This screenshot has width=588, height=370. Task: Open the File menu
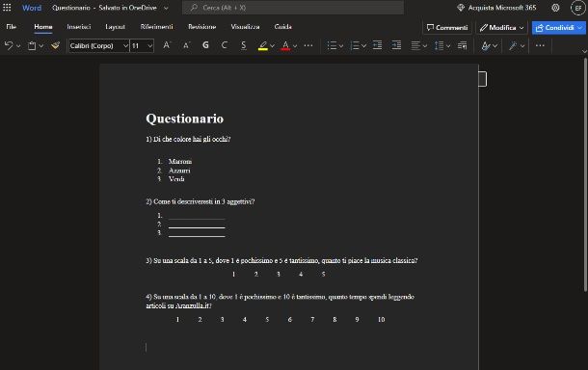point(12,27)
